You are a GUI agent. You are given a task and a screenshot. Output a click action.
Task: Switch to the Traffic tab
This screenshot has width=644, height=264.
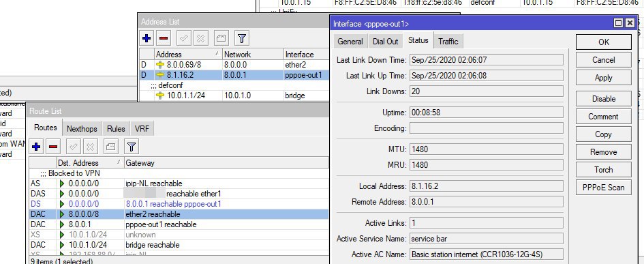coord(448,42)
